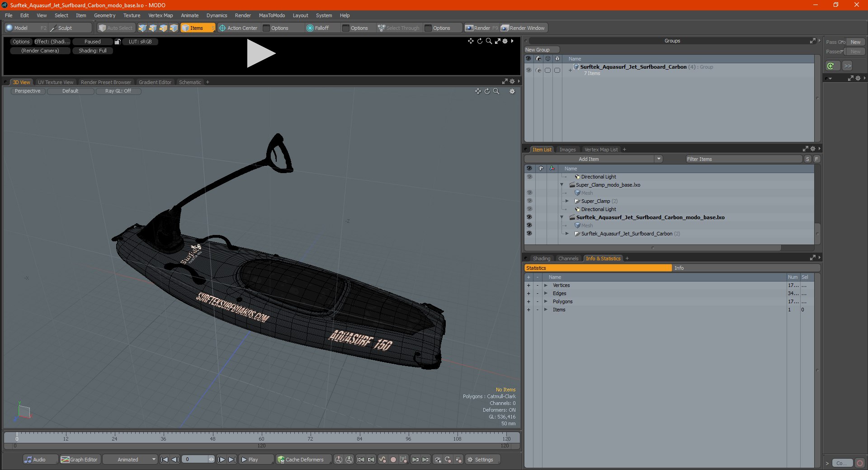Viewport: 868px width, 470px height.
Task: Click the double-arrow button beside the add pass icon
Action: (848, 66)
